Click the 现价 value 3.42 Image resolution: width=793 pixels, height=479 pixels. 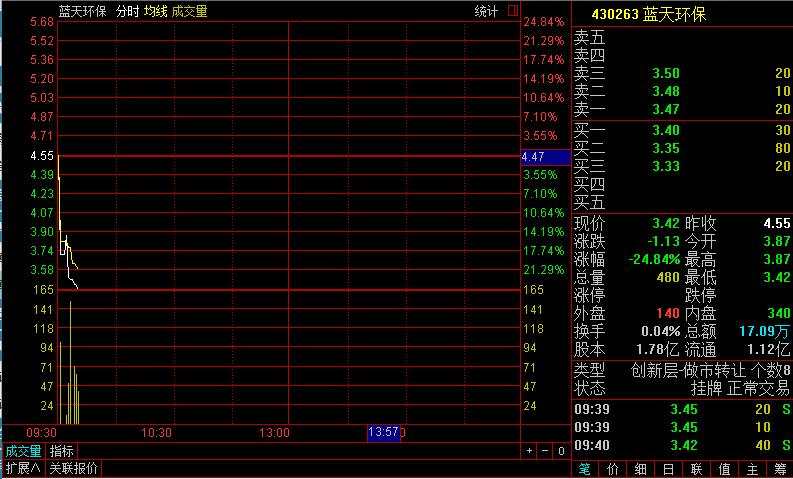coord(666,223)
